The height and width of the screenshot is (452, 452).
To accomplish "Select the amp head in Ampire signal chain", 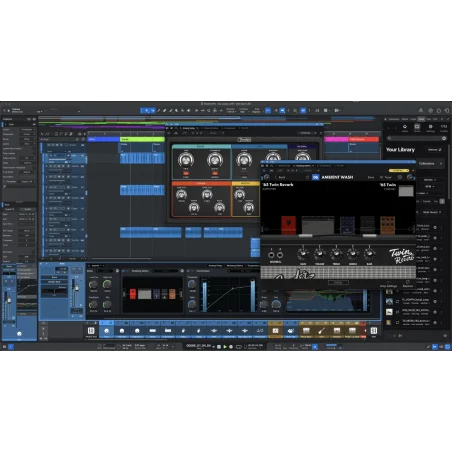I will [318, 225].
